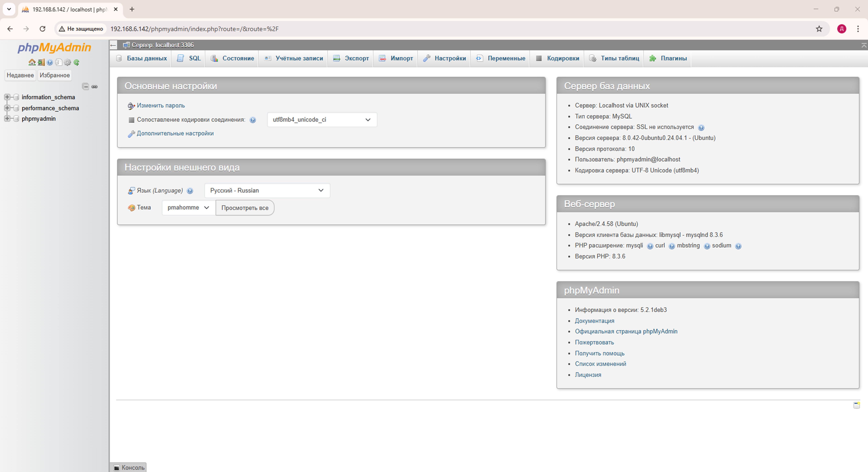Open pmahomme theme dropdown
This screenshot has width=868, height=472.
click(189, 208)
